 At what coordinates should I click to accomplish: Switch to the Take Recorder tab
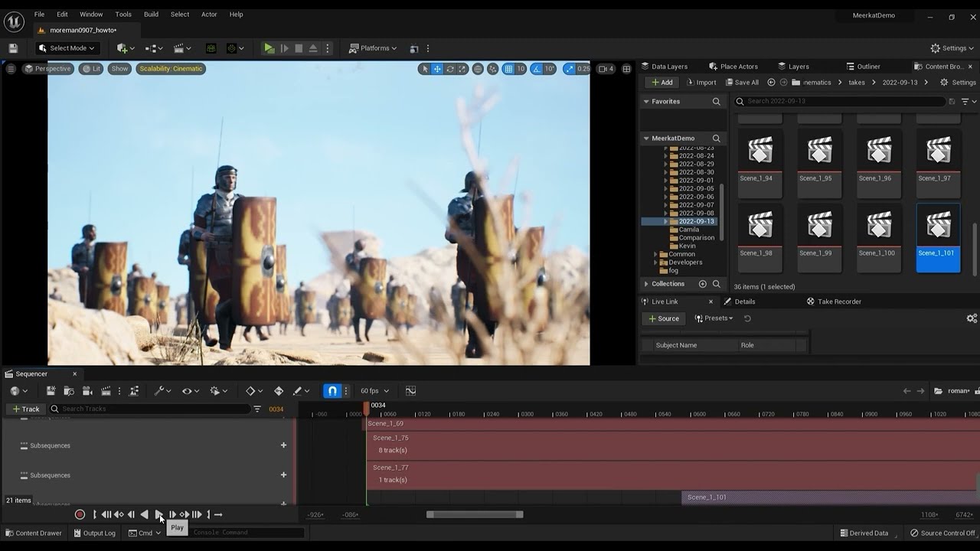coord(838,302)
